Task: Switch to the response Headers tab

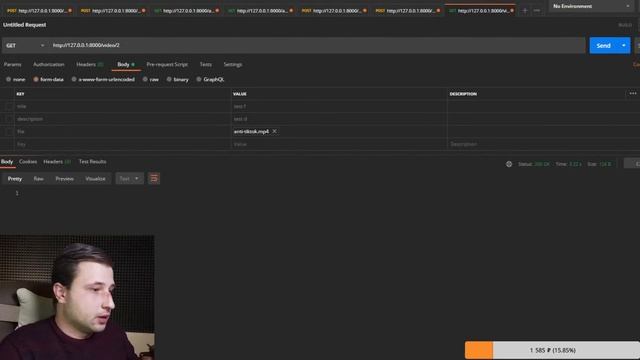Action: coord(57,162)
